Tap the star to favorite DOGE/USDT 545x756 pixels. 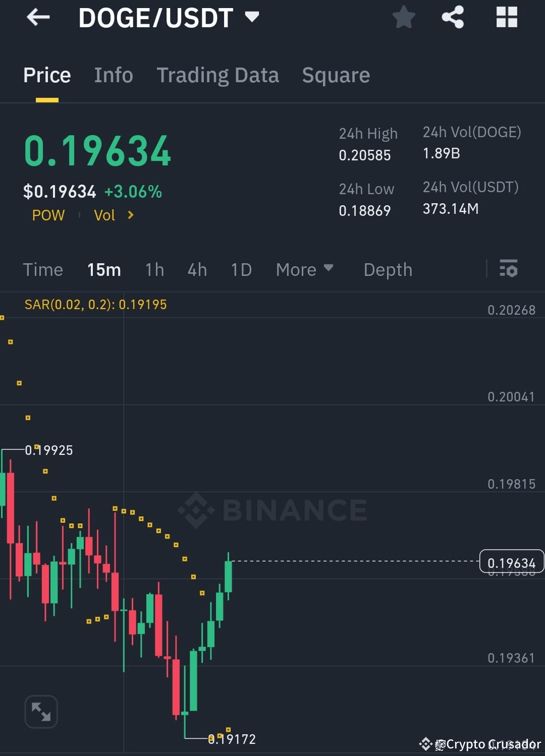click(404, 17)
